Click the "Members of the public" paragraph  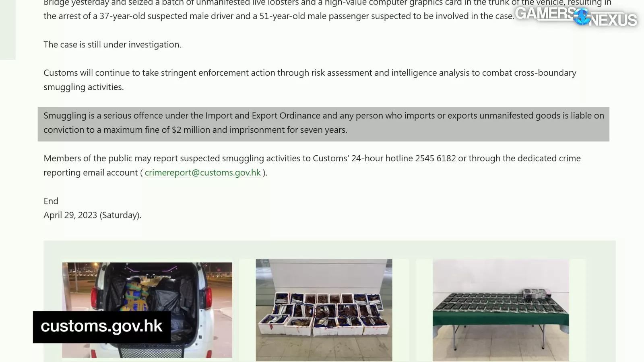tap(312, 165)
